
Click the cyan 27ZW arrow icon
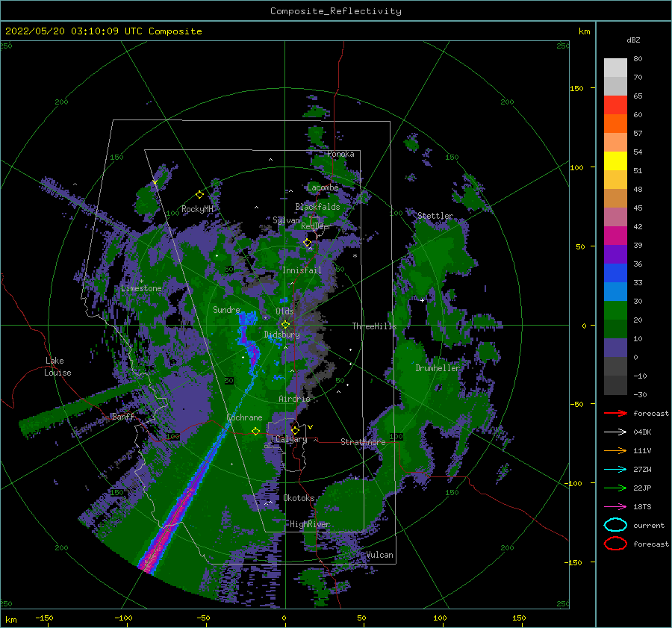pos(615,470)
